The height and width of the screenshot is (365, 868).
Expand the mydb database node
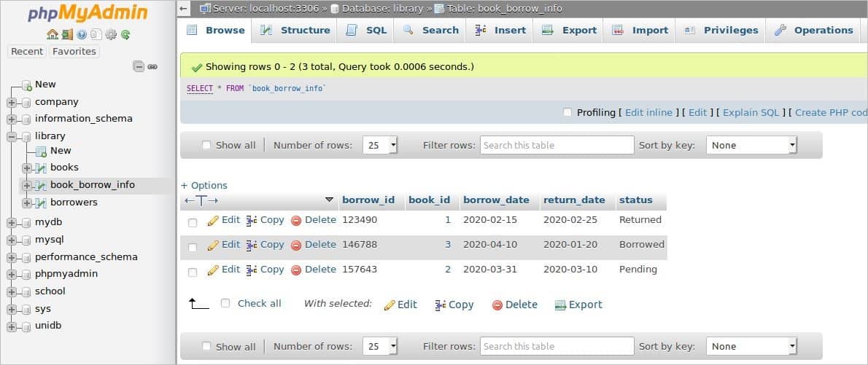click(x=12, y=223)
